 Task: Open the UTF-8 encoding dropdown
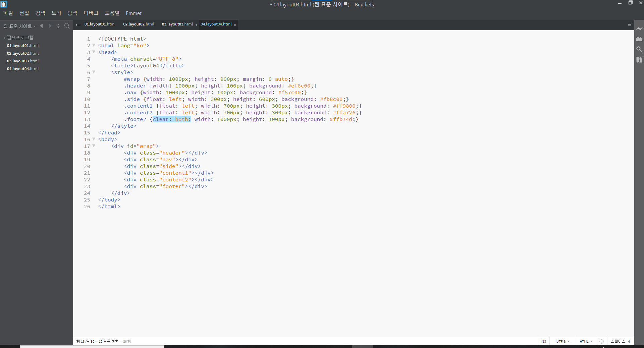(x=563, y=341)
